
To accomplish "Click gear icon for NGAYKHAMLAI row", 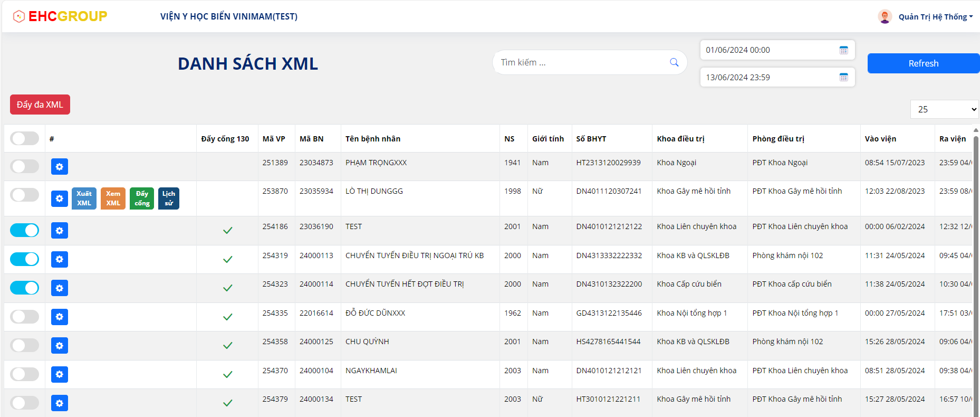I will tap(60, 375).
